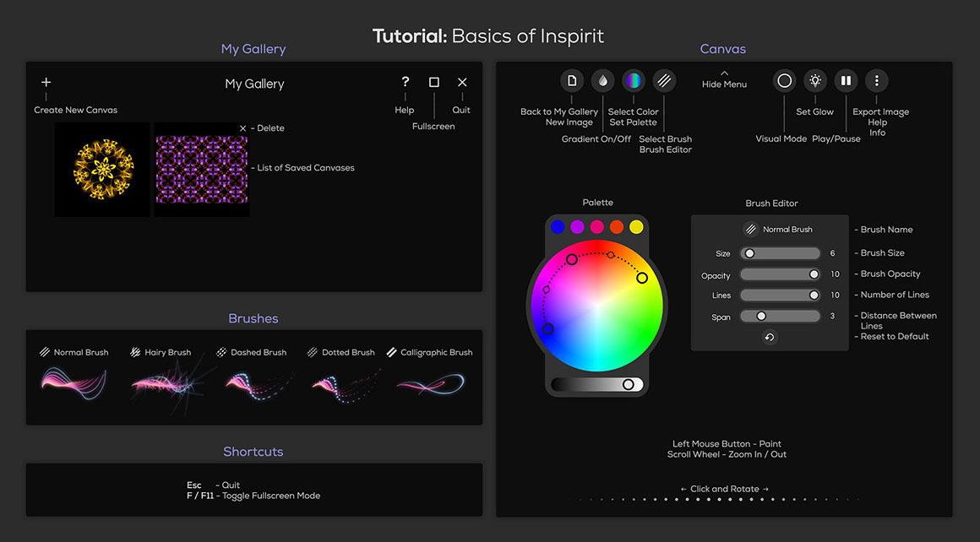The image size is (980, 542).
Task: Delete the saved canvas with the X
Action: [243, 128]
